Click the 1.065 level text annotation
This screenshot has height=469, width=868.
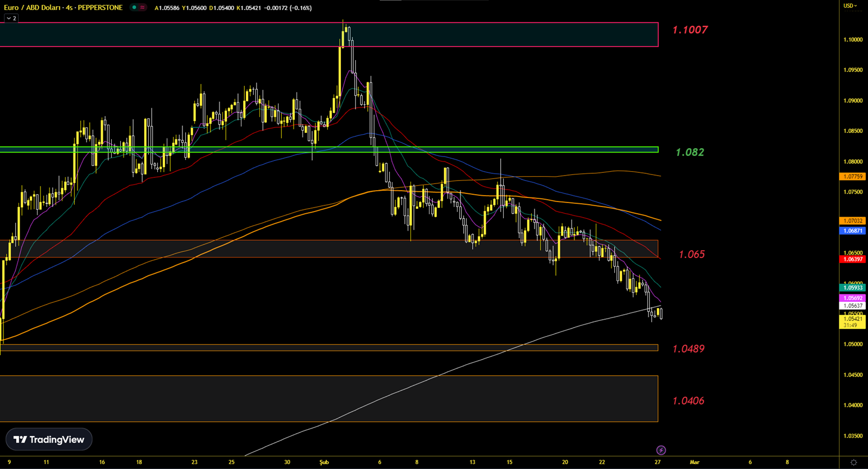click(x=691, y=254)
